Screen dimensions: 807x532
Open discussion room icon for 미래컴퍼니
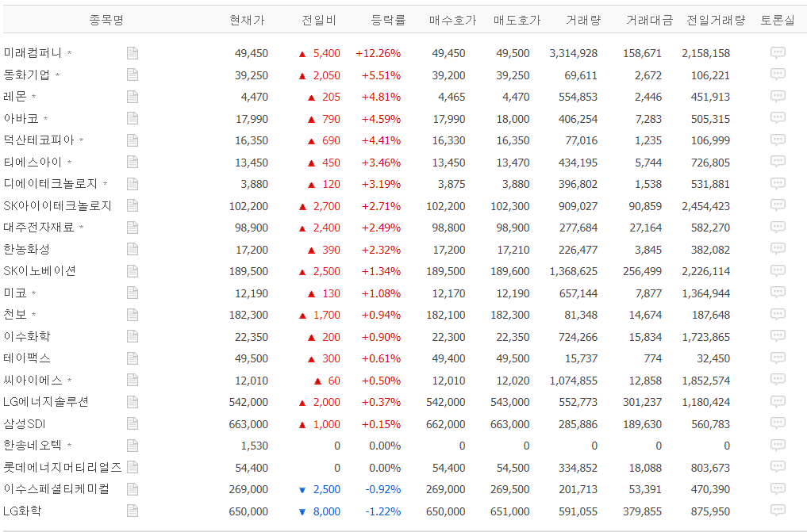[778, 52]
